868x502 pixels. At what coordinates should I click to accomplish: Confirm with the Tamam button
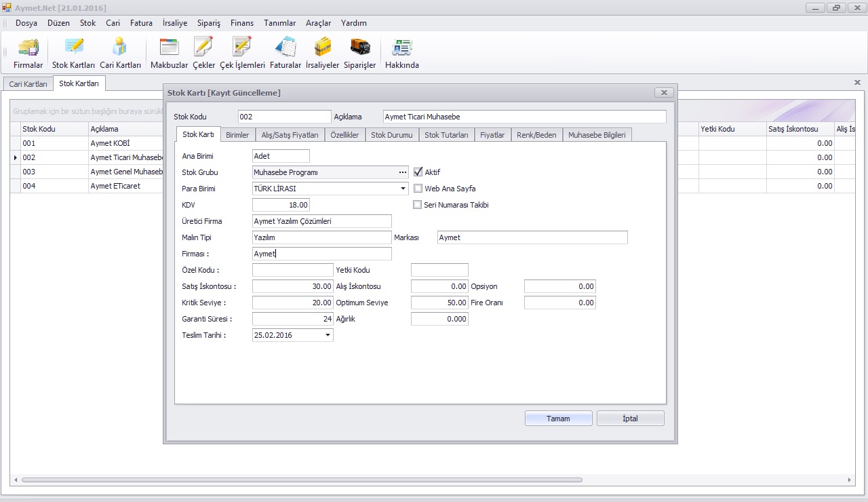[x=559, y=419]
